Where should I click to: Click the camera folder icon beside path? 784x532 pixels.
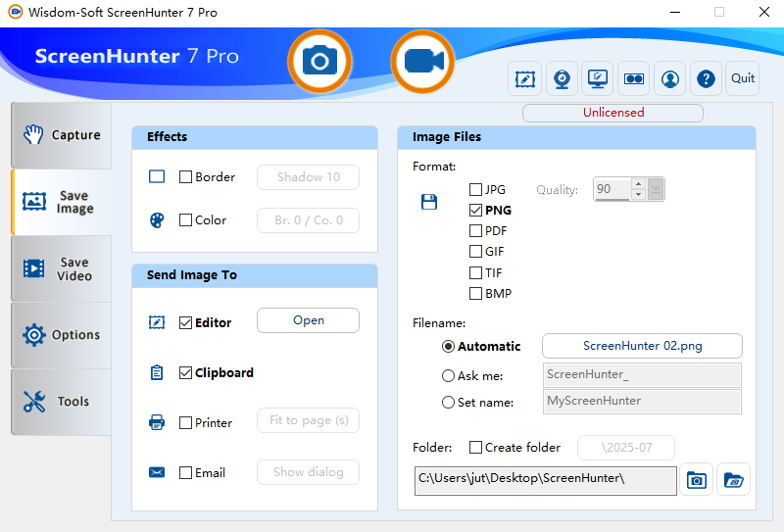pyautogui.click(x=696, y=480)
